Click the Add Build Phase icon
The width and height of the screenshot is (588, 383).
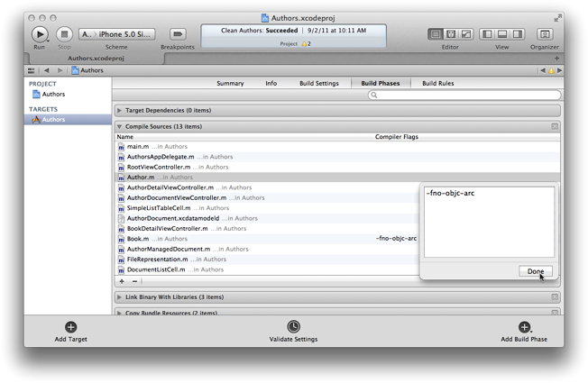pyautogui.click(x=524, y=327)
